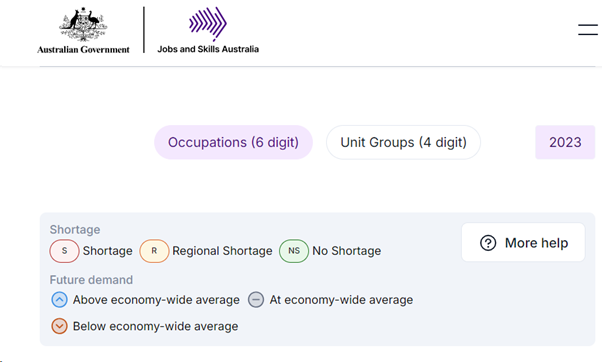Click the orange Below economy-wide average icon
This screenshot has width=602, height=362.
[x=59, y=326]
